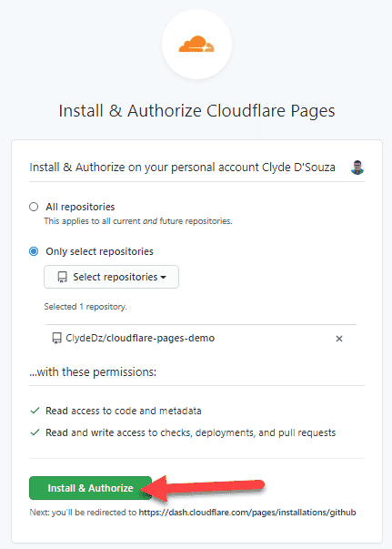The width and height of the screenshot is (392, 549).
Task: Click the repository icon beside ClydeDz/cloudflare-pages-demo
Action: pyautogui.click(x=56, y=338)
